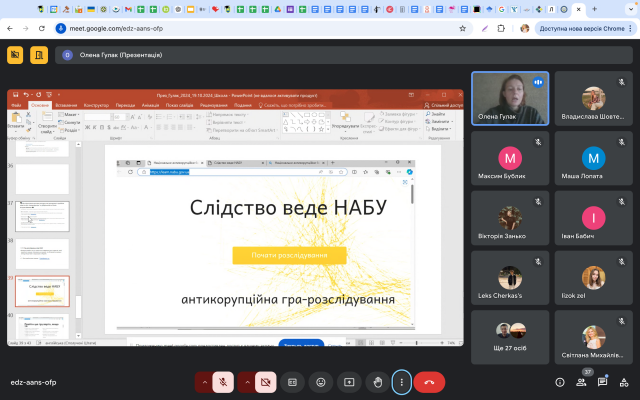This screenshot has width=640, height=400.
Task: Click the present now screen-share icon
Action: point(349,382)
